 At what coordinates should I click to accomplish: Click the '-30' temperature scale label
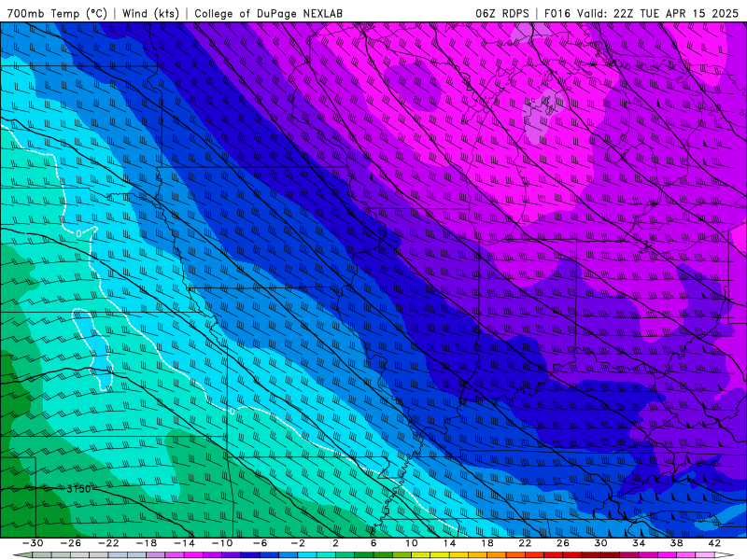(33, 543)
